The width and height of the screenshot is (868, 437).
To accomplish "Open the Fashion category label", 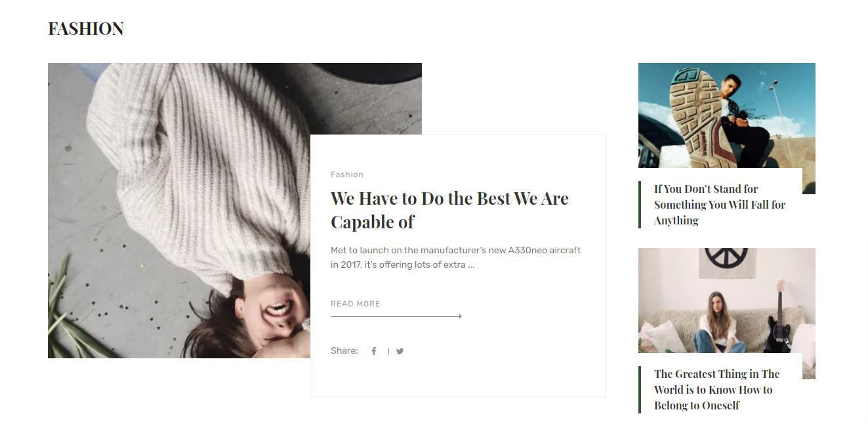I will coord(347,175).
